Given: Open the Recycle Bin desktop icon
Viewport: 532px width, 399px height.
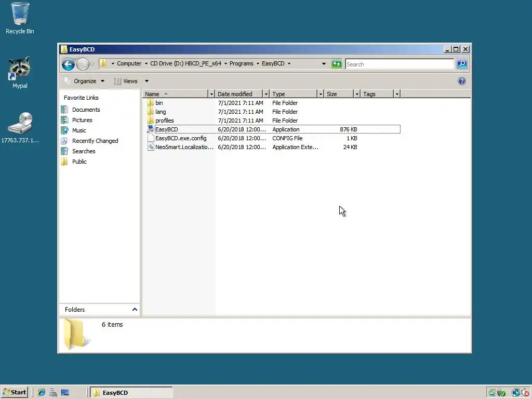Looking at the screenshot, I should pyautogui.click(x=20, y=18).
